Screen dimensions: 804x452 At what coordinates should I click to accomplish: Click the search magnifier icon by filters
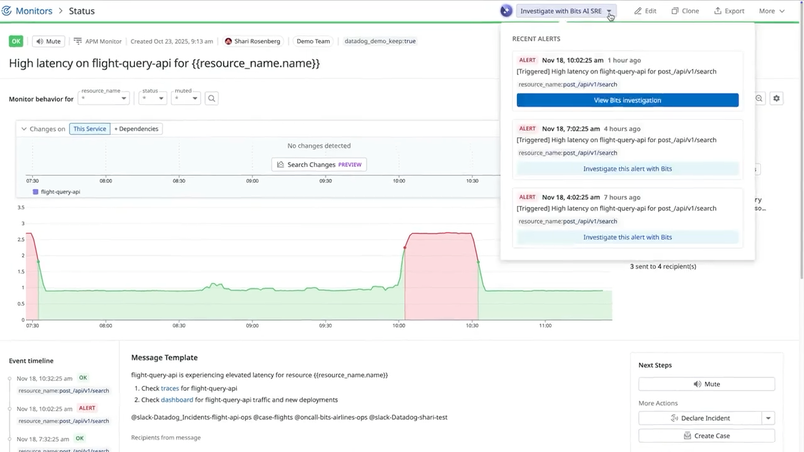click(x=211, y=98)
